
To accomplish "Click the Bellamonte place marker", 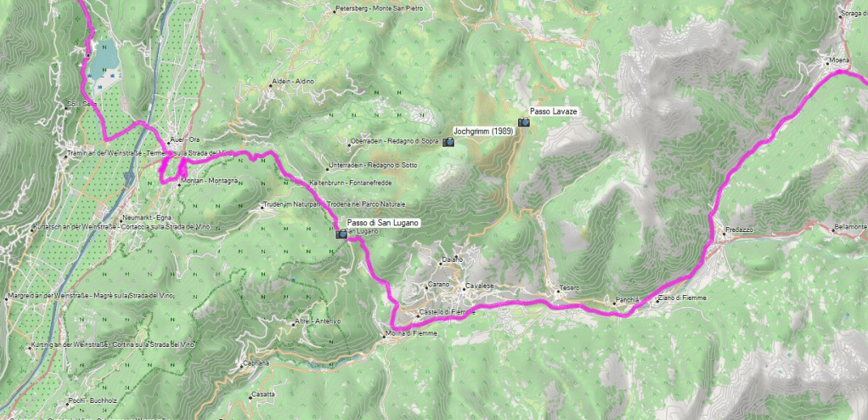I will click(833, 230).
